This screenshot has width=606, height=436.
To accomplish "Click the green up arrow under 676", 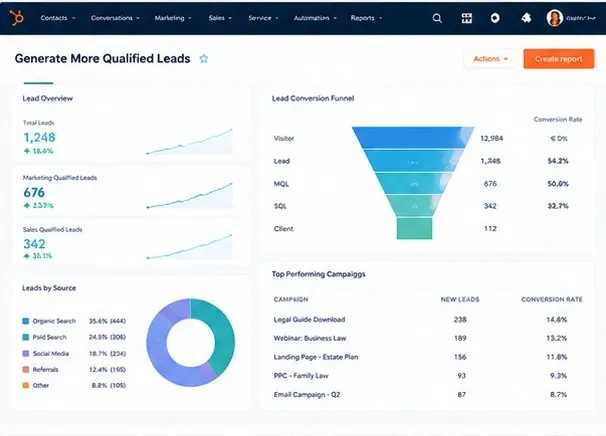I will pyautogui.click(x=27, y=206).
